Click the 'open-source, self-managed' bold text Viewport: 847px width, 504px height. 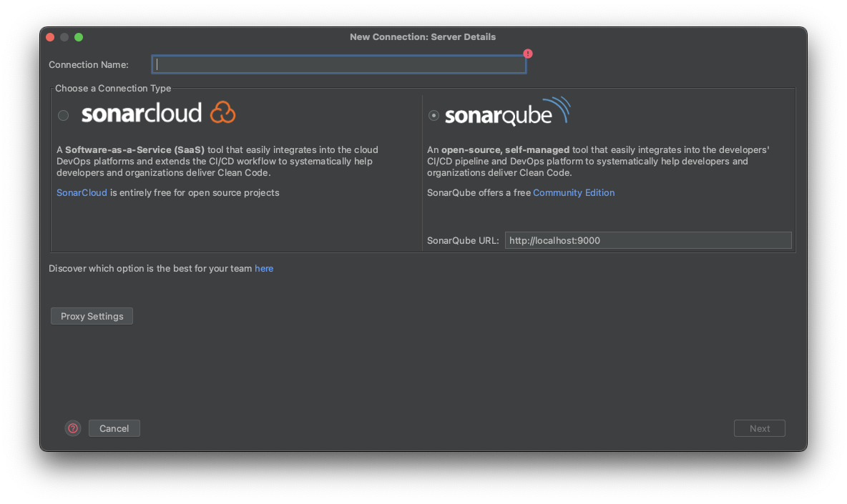tap(505, 149)
